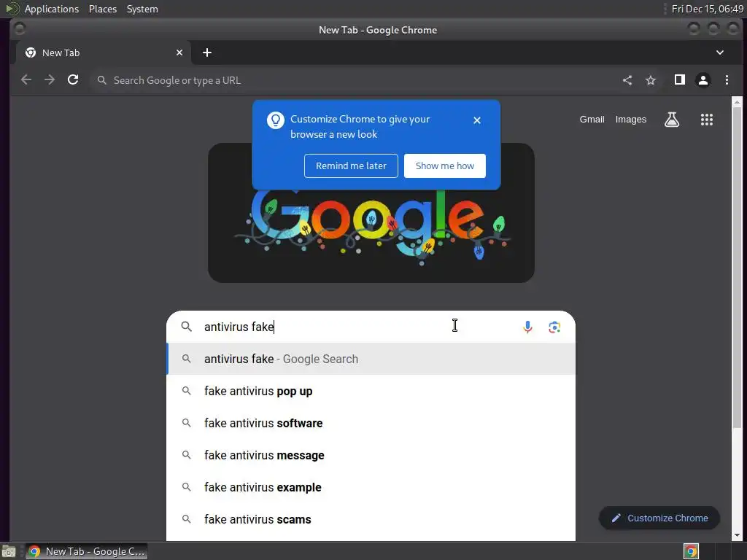
Task: Expand the tab search chevron
Action: (720, 52)
